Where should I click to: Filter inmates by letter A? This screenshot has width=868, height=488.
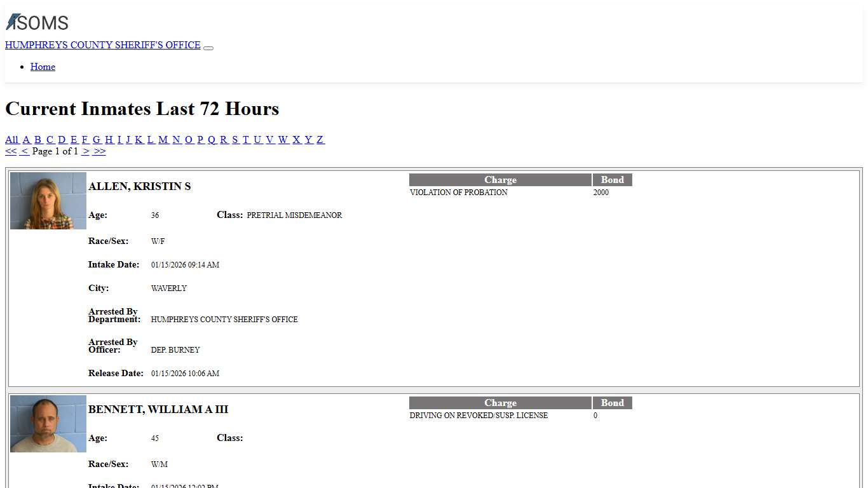(x=26, y=140)
